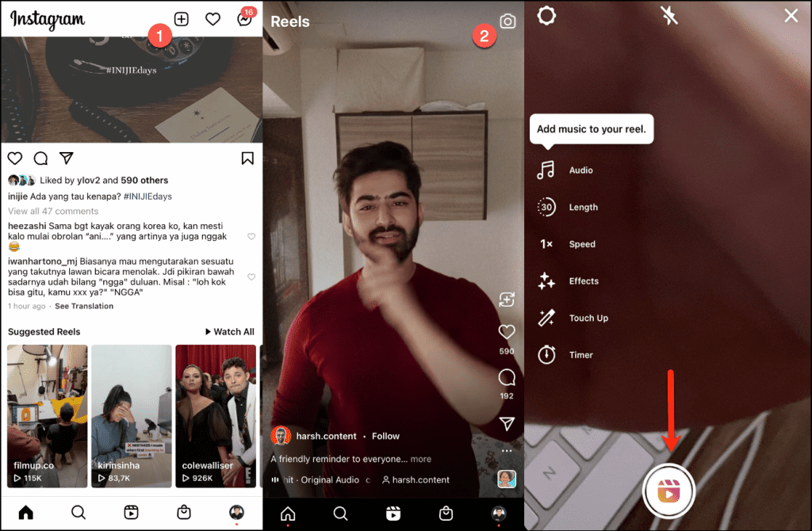The height and width of the screenshot is (531, 812).
Task: Follow harsh.content from the reel
Action: tap(385, 436)
